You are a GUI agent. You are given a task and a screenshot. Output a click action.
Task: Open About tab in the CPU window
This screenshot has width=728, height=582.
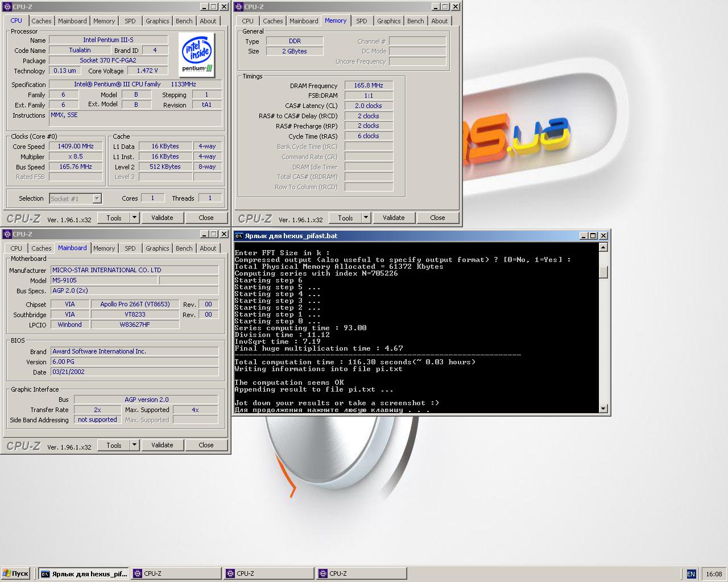click(x=208, y=21)
